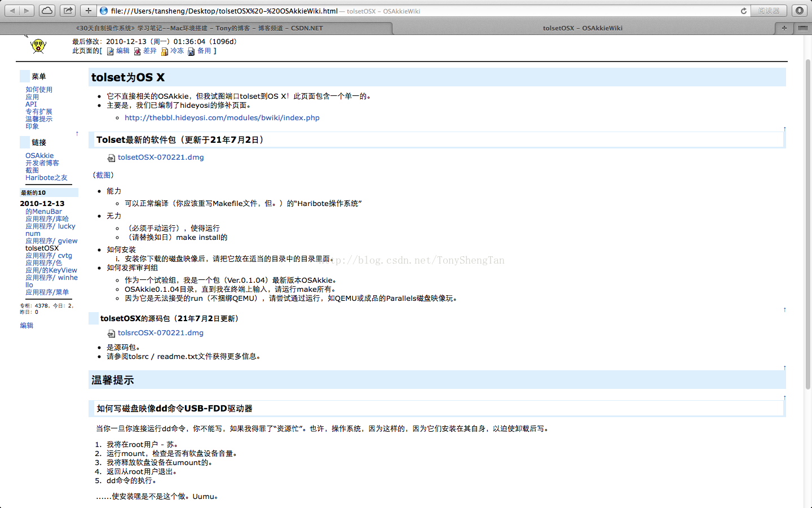Open the 应用程序/库哈 recent link
The image size is (812, 508).
coord(47,219)
